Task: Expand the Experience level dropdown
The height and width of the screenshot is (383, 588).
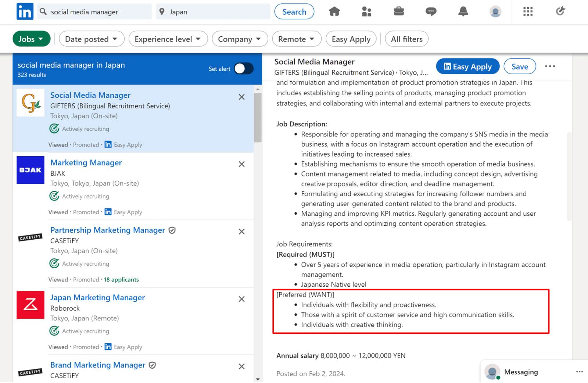Action: (168, 39)
